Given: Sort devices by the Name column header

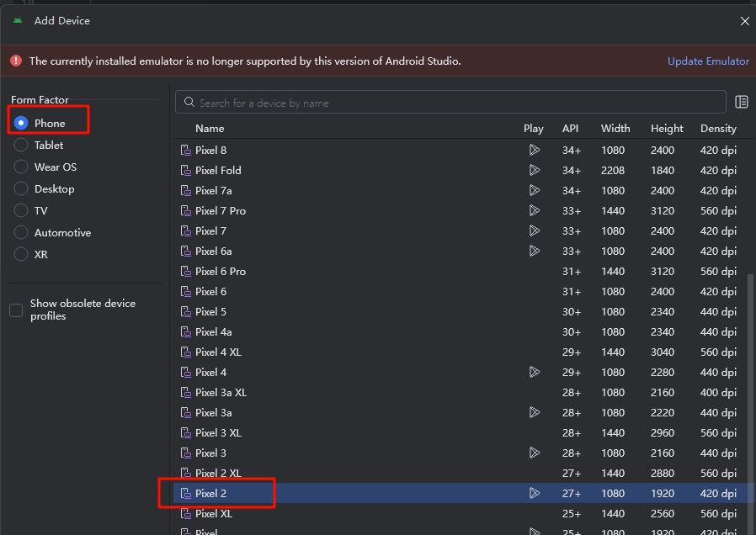Looking at the screenshot, I should (x=210, y=129).
